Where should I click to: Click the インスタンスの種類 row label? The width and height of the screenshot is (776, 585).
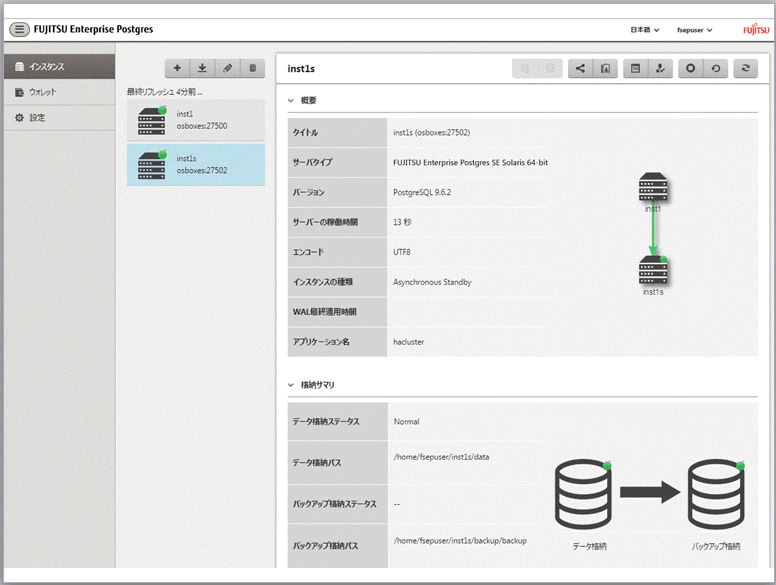pyautogui.click(x=322, y=282)
